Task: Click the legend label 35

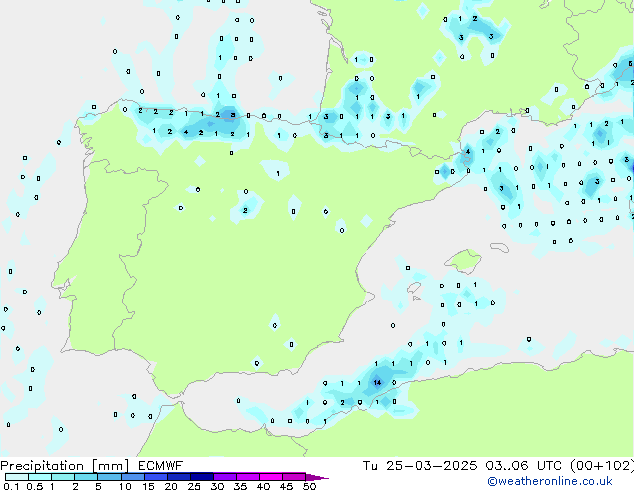Action: point(240,486)
